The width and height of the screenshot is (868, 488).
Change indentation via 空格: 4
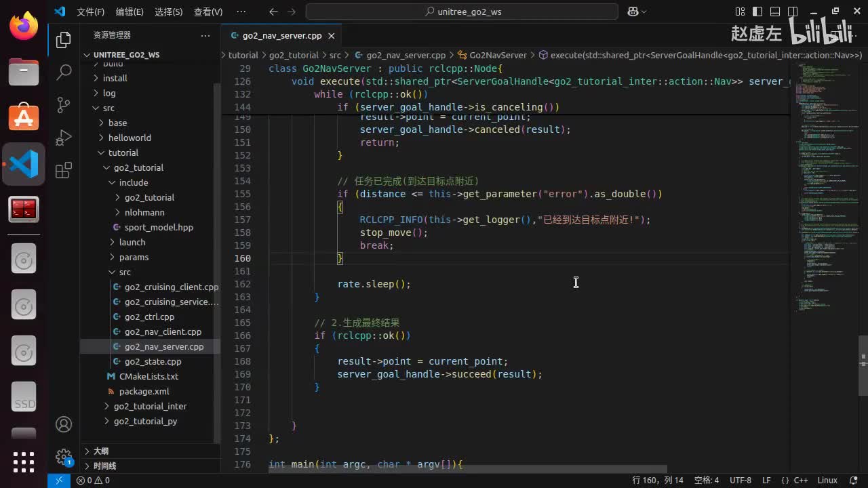tap(706, 481)
